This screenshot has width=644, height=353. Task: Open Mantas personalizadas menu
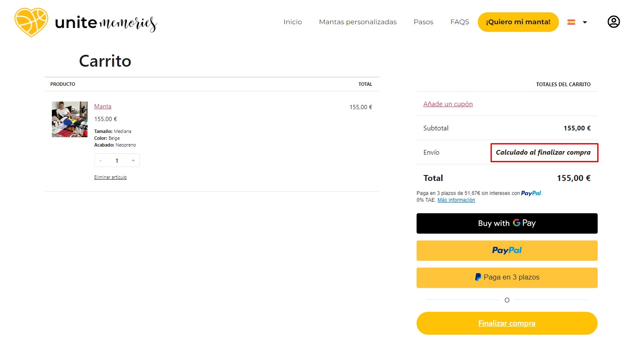[x=357, y=22]
